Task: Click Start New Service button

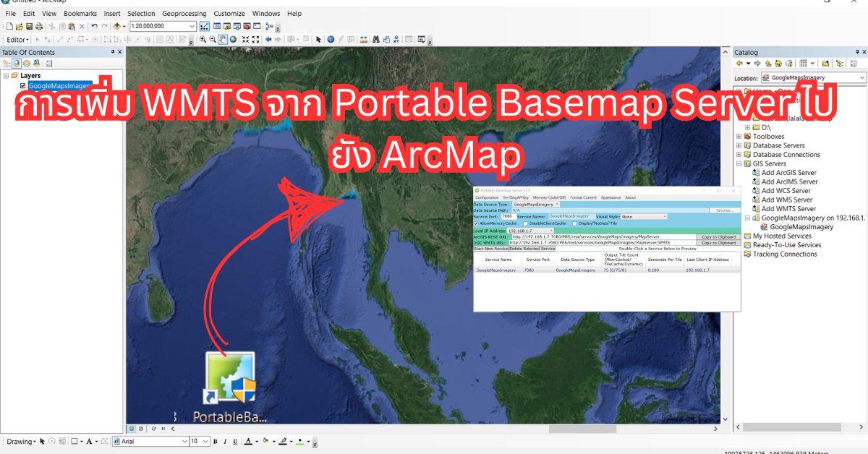Action: (491, 248)
